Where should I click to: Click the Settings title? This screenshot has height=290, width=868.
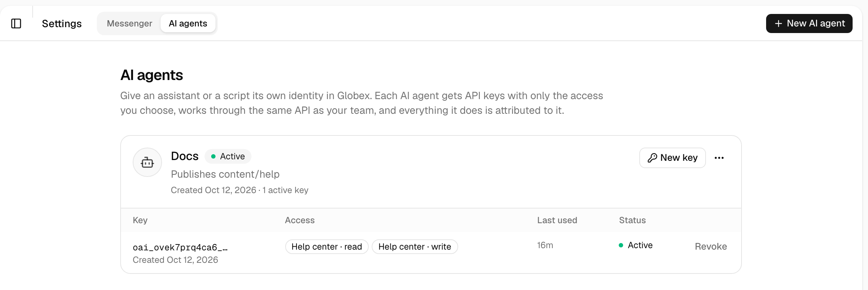coord(62,23)
